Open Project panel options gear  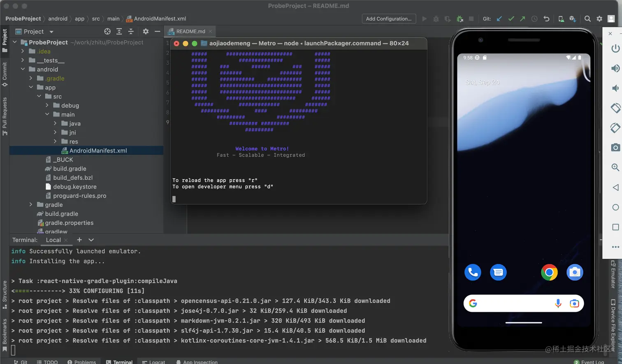(x=146, y=31)
